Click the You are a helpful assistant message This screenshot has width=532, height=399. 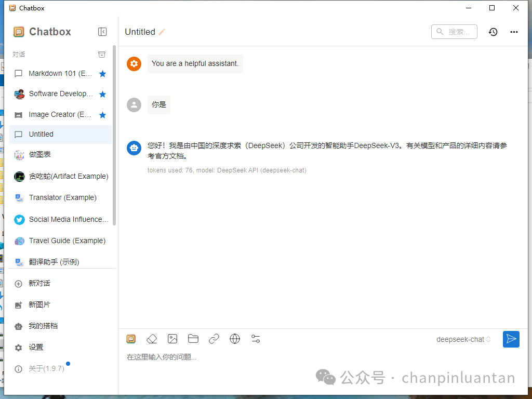[195, 64]
